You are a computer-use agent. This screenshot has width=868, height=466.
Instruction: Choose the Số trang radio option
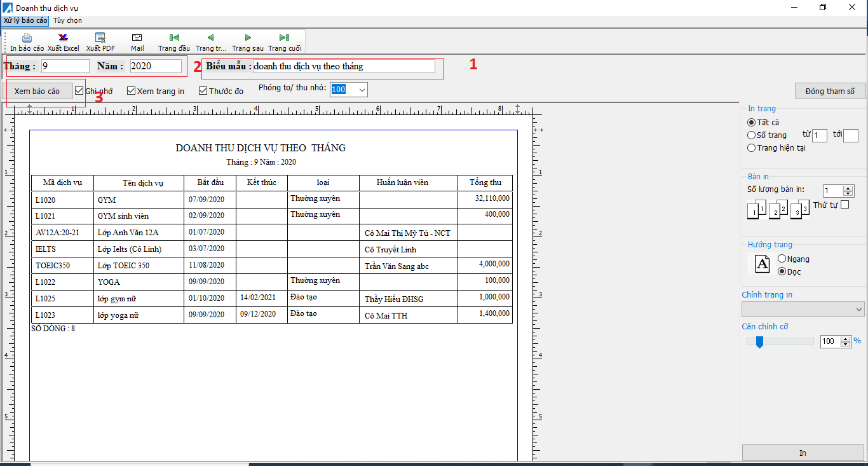(x=752, y=135)
